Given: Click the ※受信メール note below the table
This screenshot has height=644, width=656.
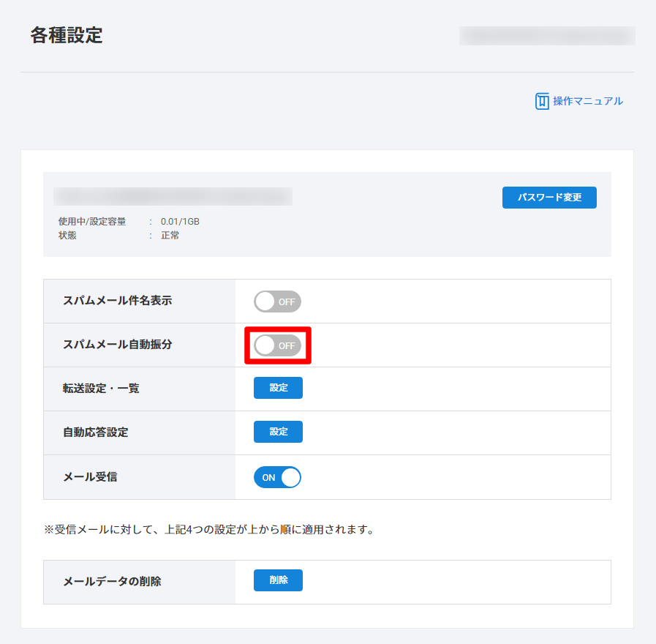Looking at the screenshot, I should (x=209, y=529).
